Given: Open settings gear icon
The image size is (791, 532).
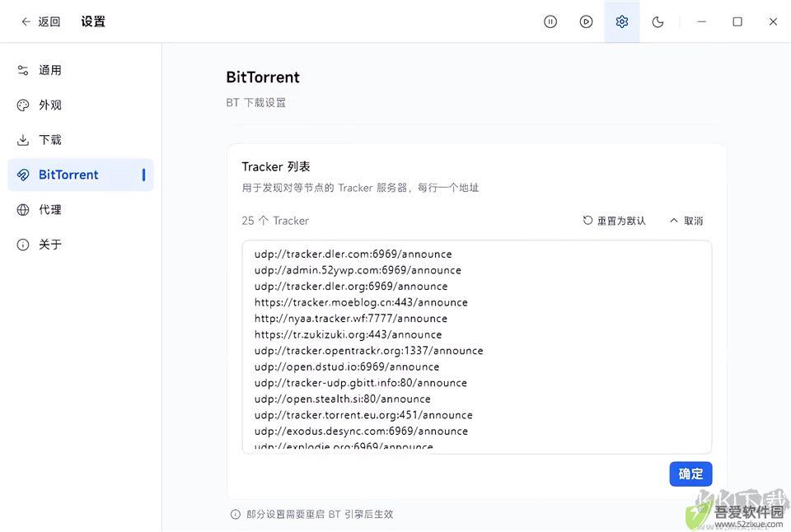Looking at the screenshot, I should pyautogui.click(x=622, y=21).
